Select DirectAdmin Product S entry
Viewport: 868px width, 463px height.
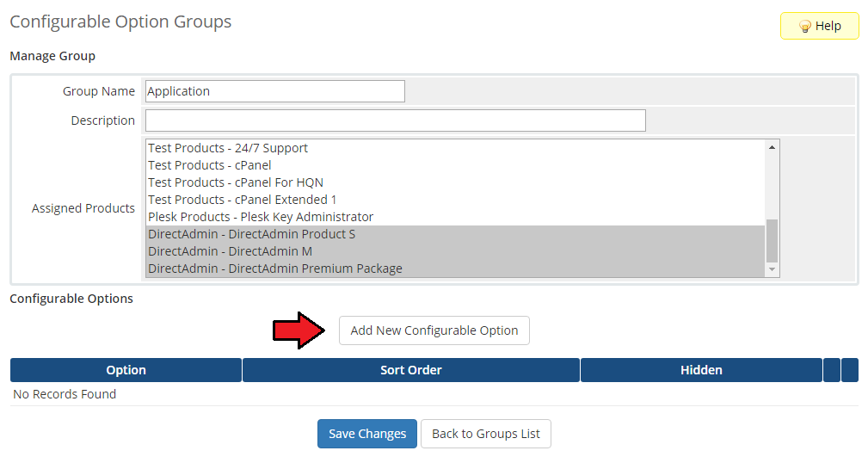coord(455,234)
